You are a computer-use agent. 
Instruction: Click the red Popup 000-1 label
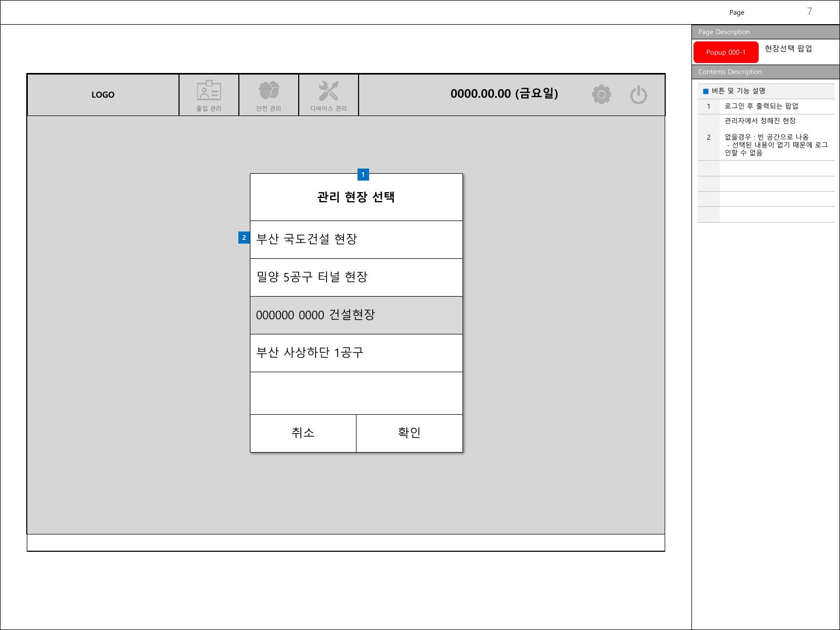(x=726, y=52)
